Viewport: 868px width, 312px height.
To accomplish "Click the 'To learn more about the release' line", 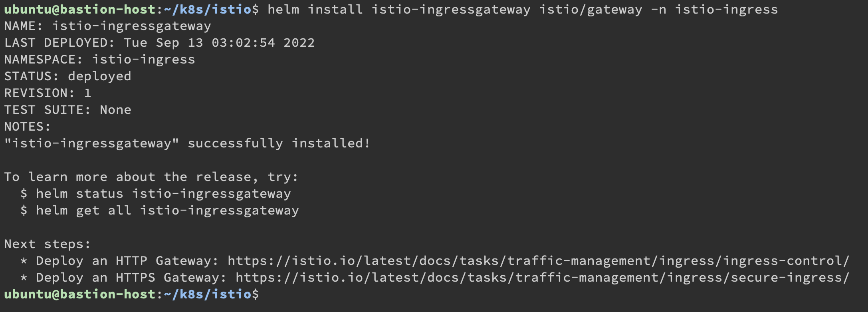I will tap(151, 177).
